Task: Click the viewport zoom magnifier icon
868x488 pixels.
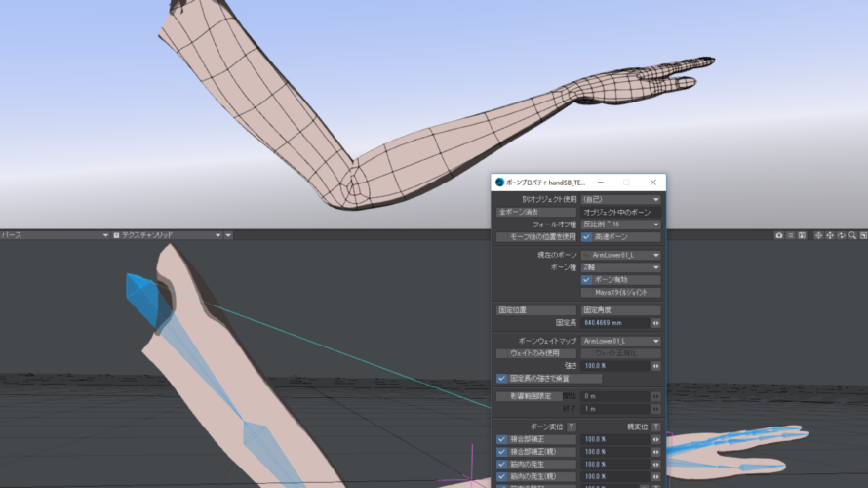Action: coord(852,235)
